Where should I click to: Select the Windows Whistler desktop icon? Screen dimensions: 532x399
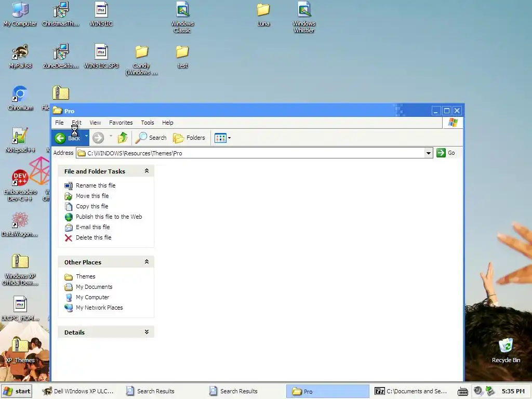point(304,18)
